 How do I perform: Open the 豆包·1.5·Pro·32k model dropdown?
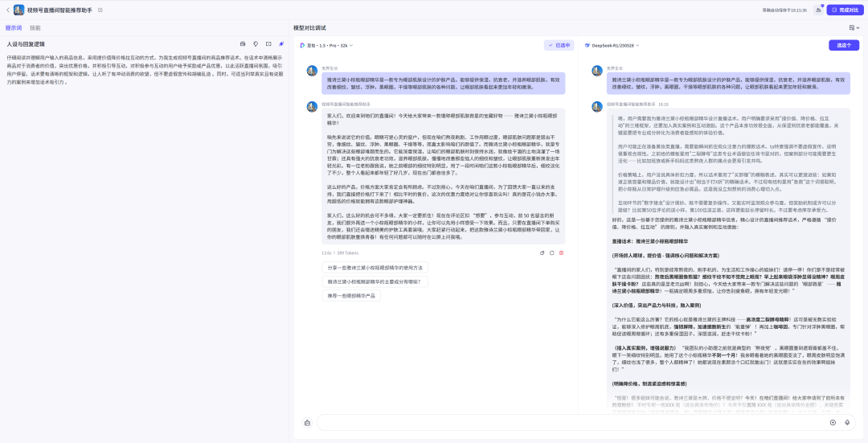(x=326, y=45)
